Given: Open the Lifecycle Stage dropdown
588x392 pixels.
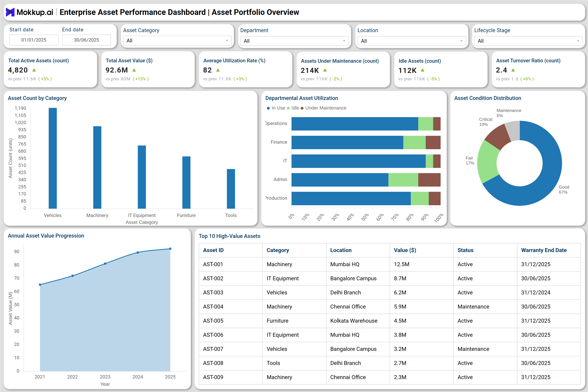Looking at the screenshot, I should coord(528,41).
